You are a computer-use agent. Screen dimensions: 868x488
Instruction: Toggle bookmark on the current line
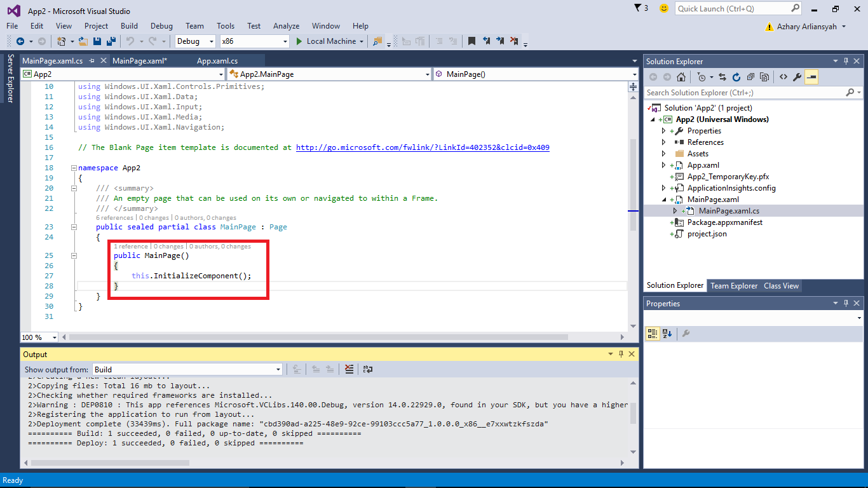point(471,41)
